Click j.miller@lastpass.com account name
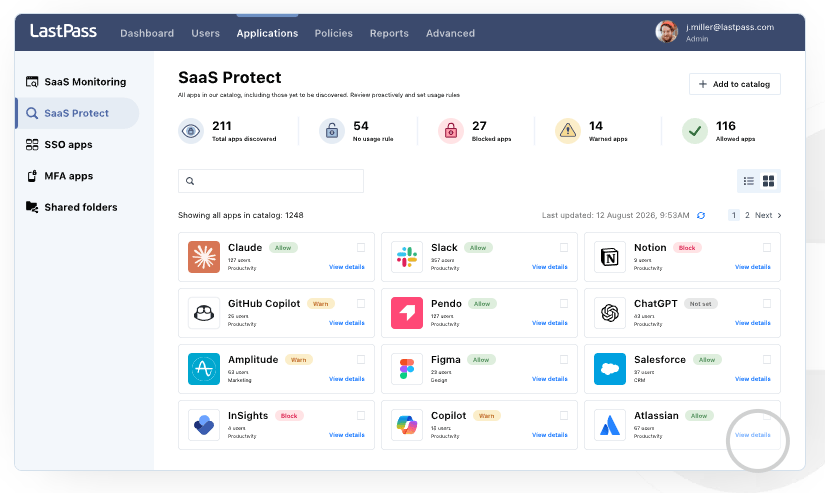Viewport: 825px width, 493px height. [730, 27]
